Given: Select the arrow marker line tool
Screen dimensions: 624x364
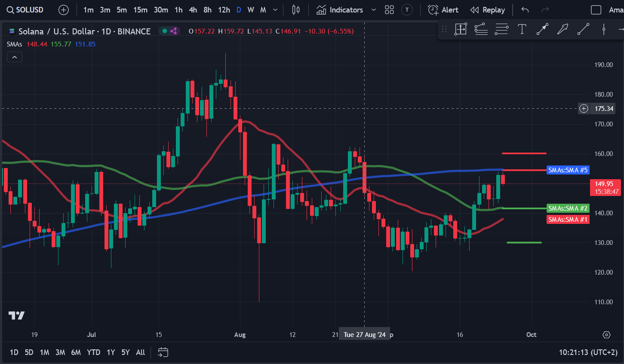Looking at the screenshot, I should click(x=542, y=29).
